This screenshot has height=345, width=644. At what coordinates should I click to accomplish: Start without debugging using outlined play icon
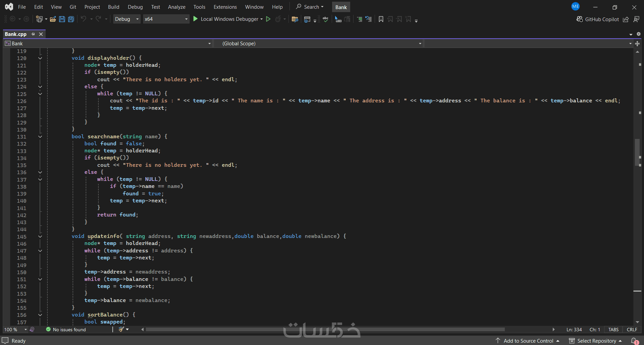coord(268,19)
